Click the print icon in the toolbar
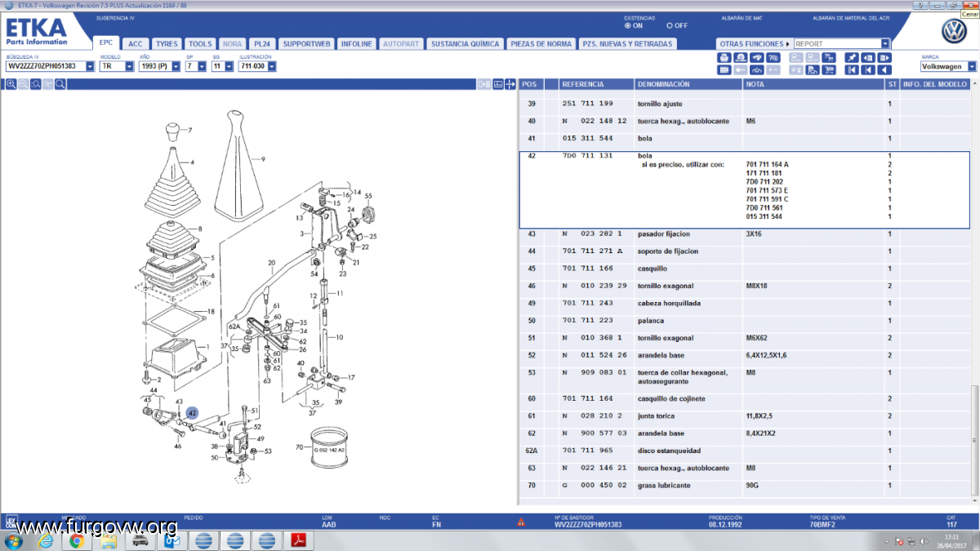This screenshot has width=980, height=551. [x=724, y=58]
